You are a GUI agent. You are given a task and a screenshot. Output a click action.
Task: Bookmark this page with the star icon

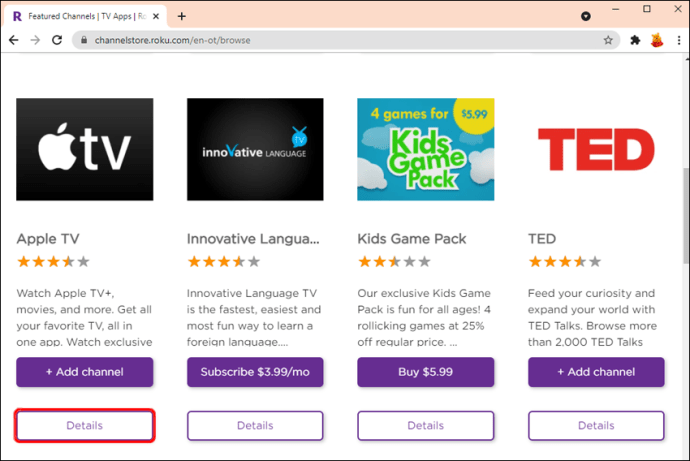click(607, 40)
